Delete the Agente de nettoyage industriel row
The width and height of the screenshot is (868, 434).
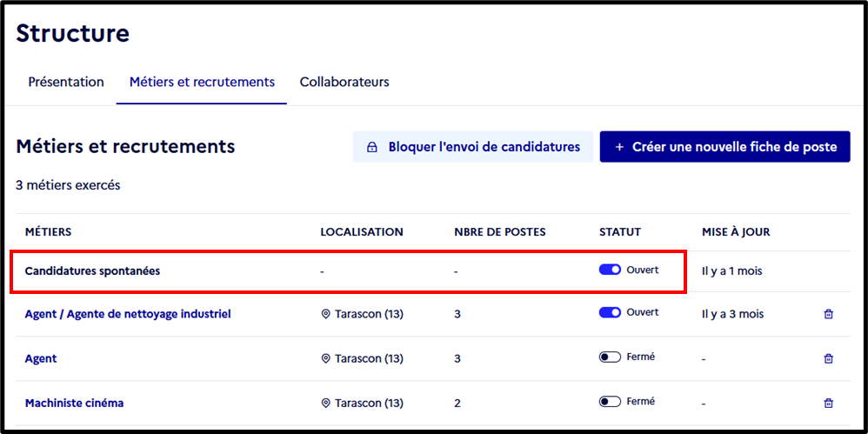click(828, 315)
